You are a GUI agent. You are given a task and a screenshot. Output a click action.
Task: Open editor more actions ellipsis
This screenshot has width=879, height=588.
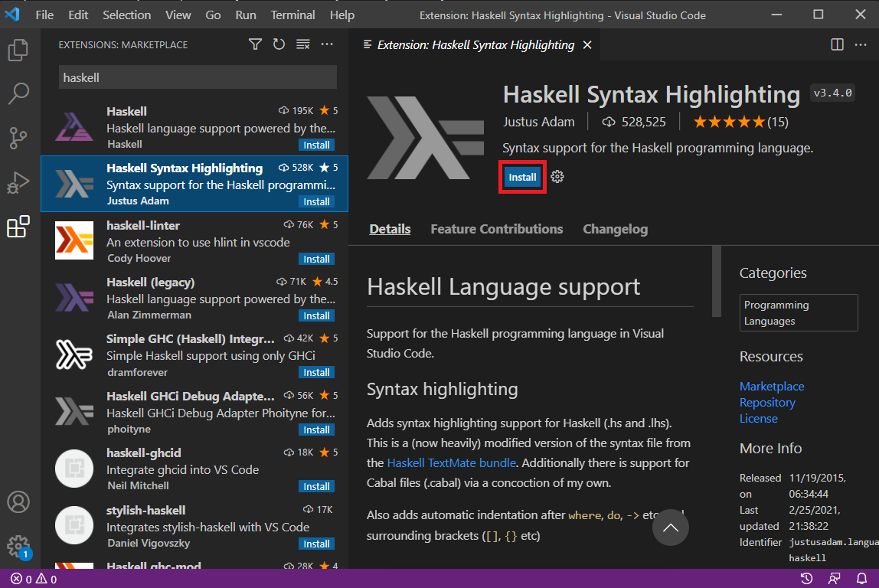(861, 44)
